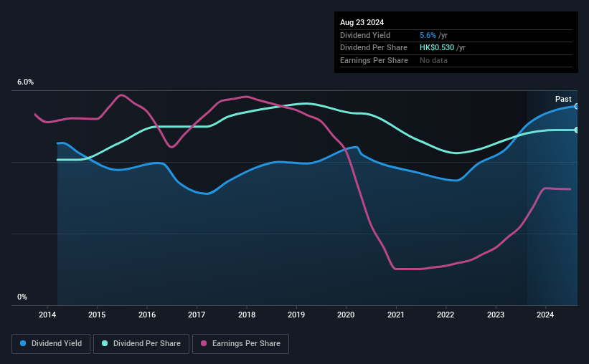Viewport: 589px width, 364px height.
Task: Click the Earnings Per Share No data row
Action: pos(456,60)
